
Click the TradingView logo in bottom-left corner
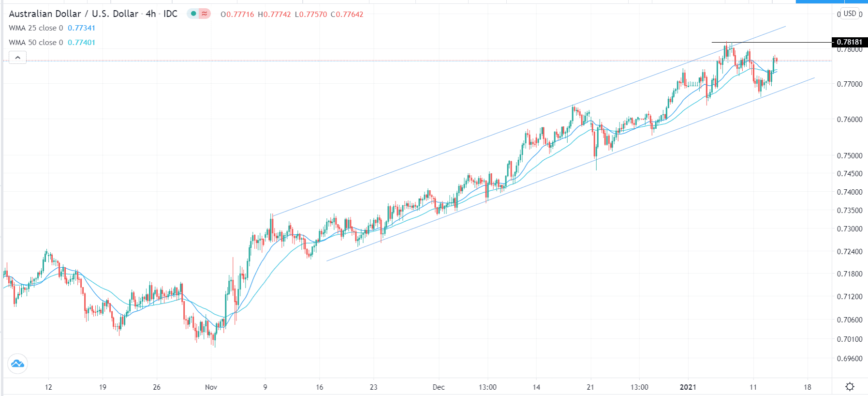(x=17, y=364)
